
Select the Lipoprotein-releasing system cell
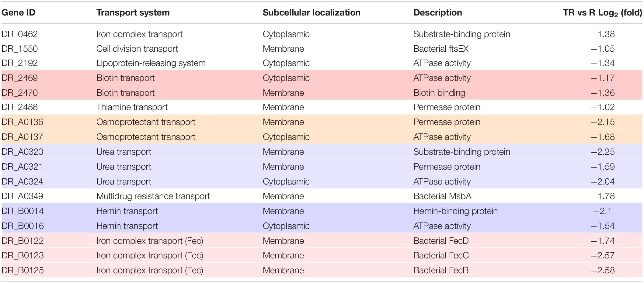coord(151,63)
